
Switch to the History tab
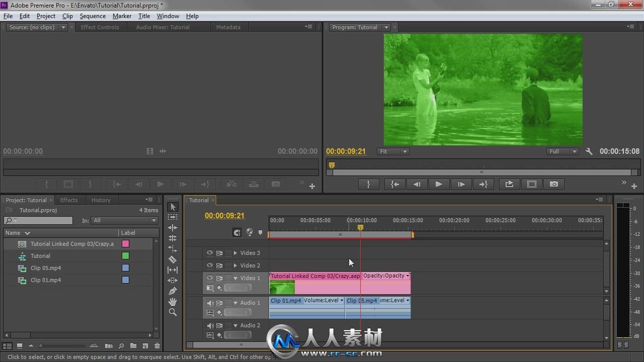pyautogui.click(x=101, y=200)
